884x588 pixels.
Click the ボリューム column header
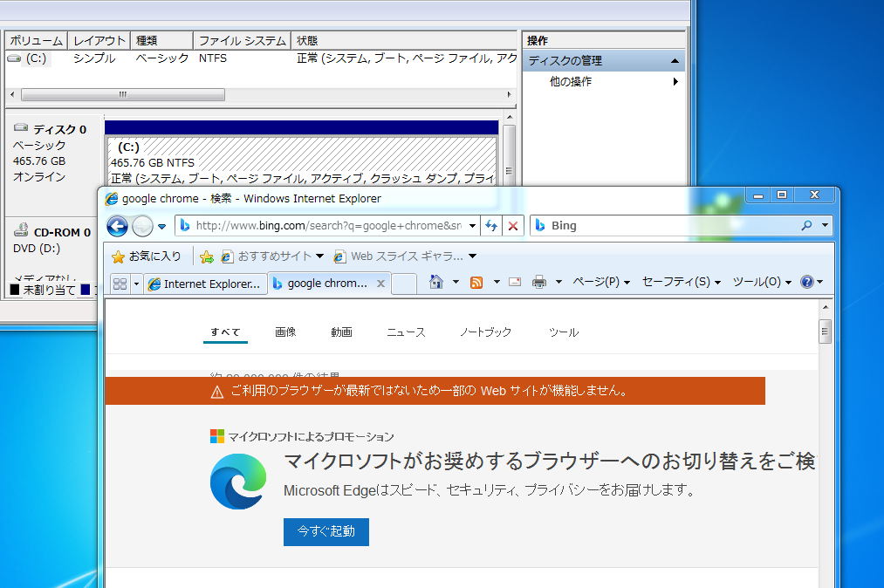(36, 41)
